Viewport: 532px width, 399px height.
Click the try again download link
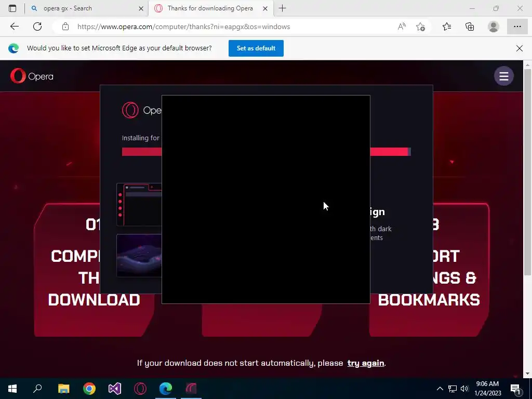pyautogui.click(x=365, y=363)
